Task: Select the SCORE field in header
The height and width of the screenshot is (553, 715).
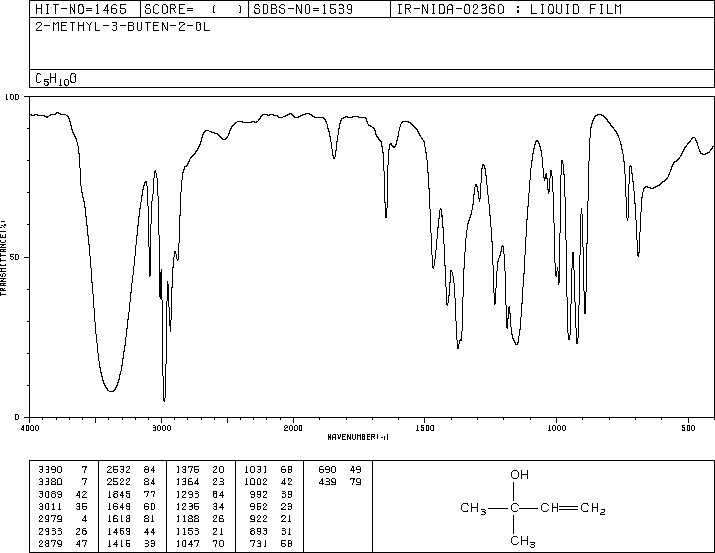Action: 194,9
